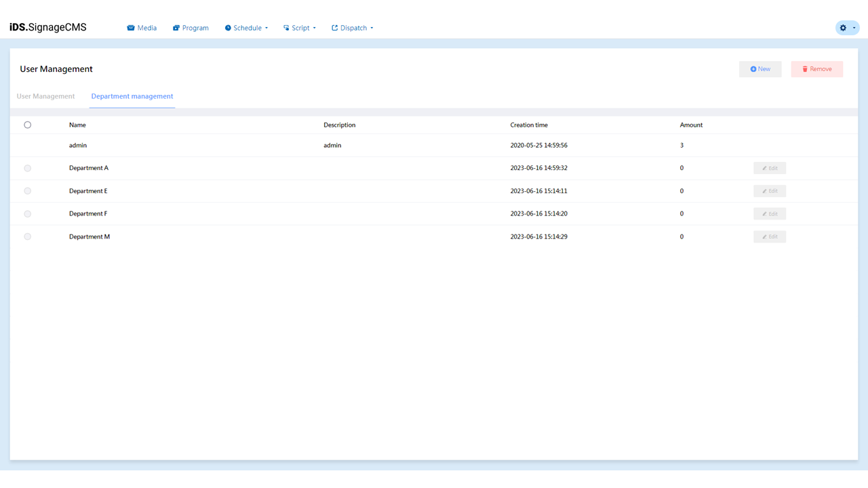Open the Media library icon
The width and height of the screenshot is (868, 488).
pos(130,28)
